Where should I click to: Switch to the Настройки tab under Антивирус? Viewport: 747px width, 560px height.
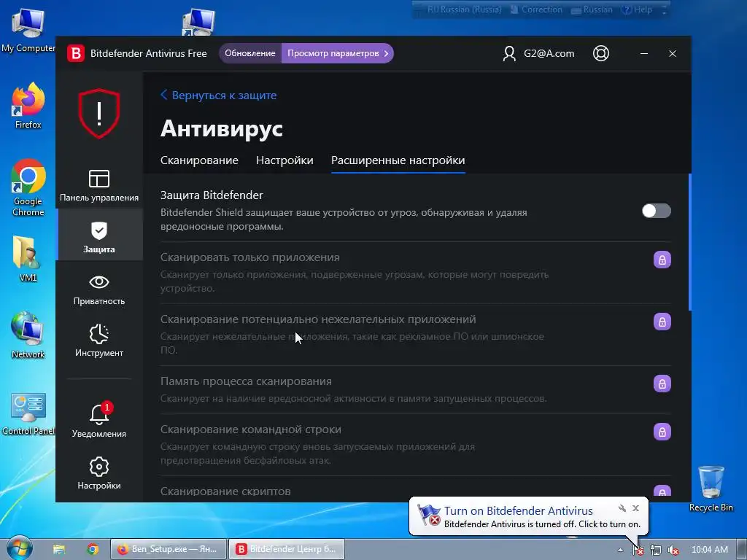pos(285,160)
